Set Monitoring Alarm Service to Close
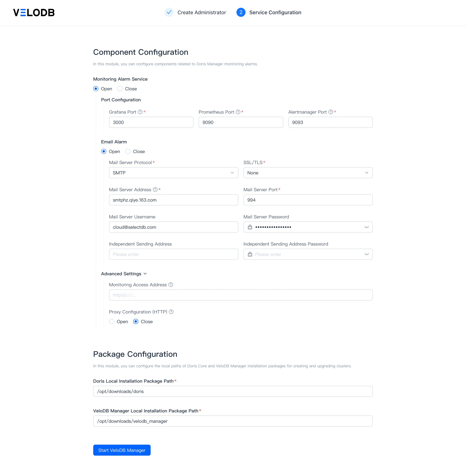 (127, 89)
